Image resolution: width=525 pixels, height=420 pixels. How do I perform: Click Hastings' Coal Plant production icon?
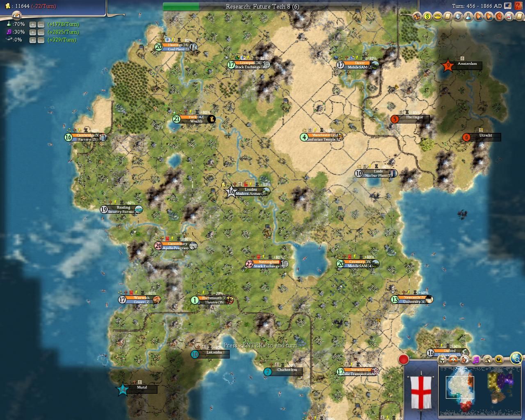pyautogui.click(x=193, y=47)
